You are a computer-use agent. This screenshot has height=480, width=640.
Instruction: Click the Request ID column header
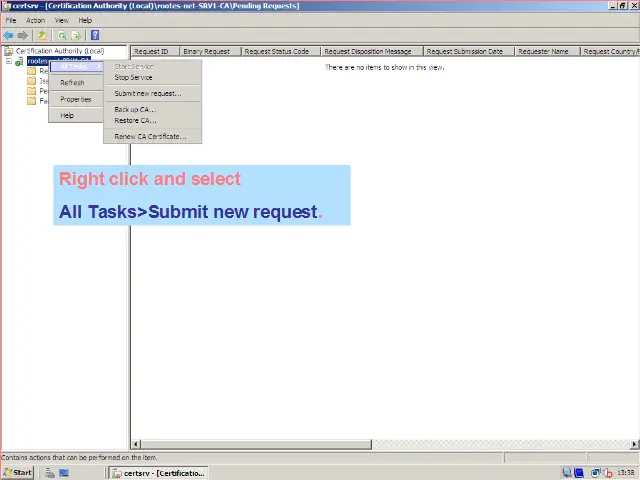[x=152, y=51]
